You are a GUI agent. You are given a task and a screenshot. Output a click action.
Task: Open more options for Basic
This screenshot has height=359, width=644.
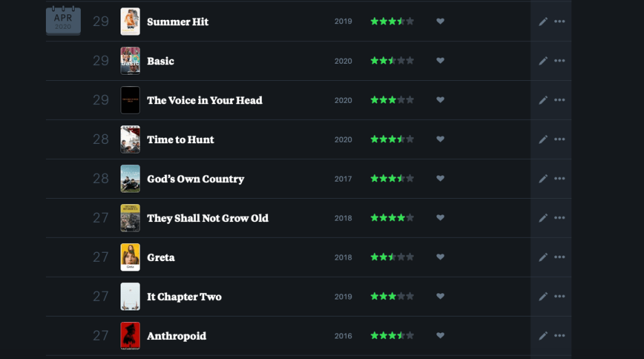tap(560, 61)
